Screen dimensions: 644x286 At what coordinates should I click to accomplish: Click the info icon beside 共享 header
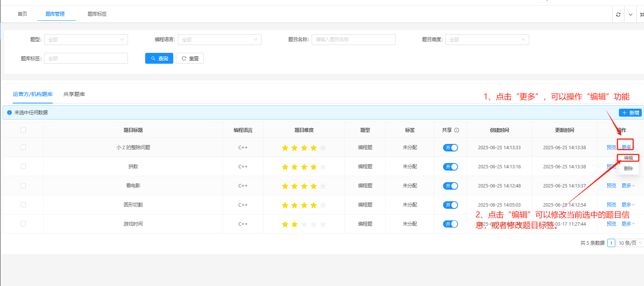457,130
